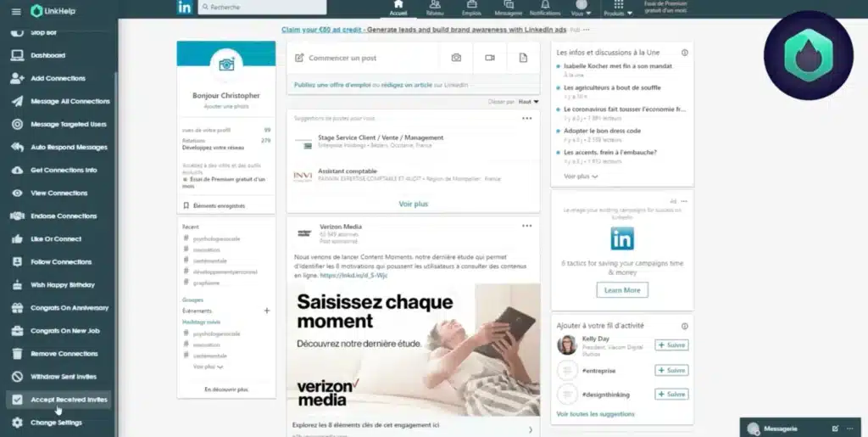Focus the Recherche search field
The width and height of the screenshot is (868, 437).
[x=263, y=7]
